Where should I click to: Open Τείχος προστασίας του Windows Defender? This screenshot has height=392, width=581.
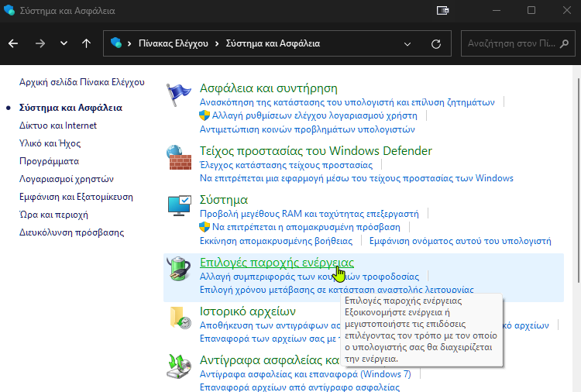316,151
